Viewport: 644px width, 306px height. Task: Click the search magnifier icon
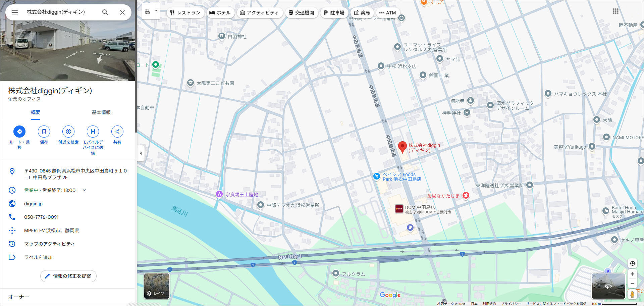(105, 12)
